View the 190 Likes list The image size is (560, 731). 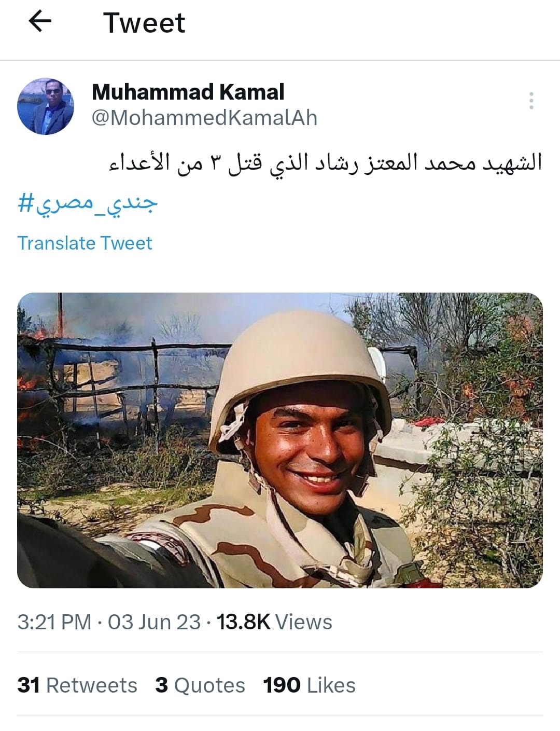(x=309, y=685)
